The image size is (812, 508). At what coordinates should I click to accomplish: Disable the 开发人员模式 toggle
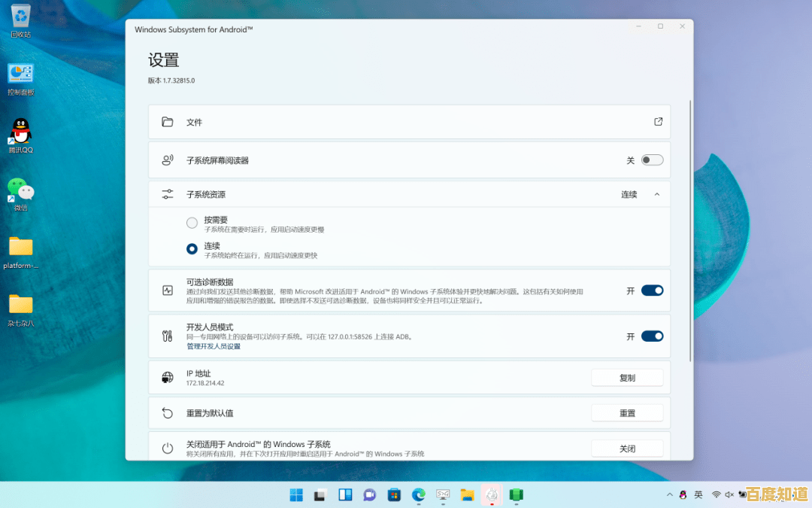tap(651, 336)
